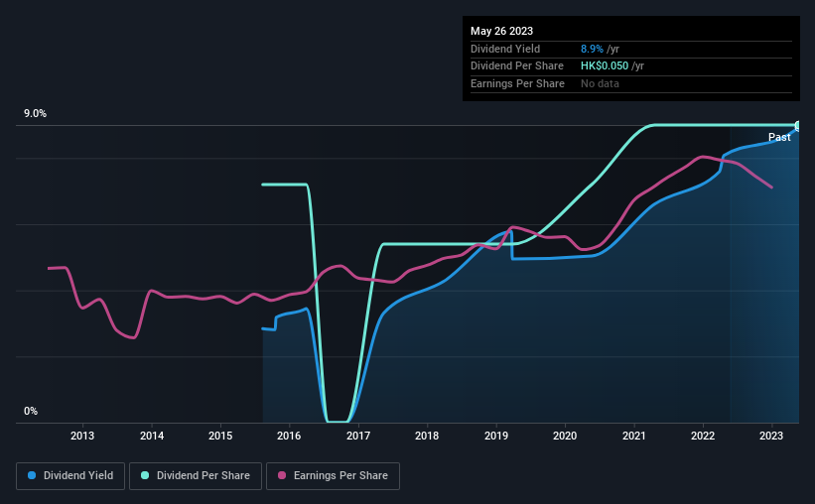The image size is (815, 504).
Task: Select the 2013 label on the x-axis
Action: (82, 436)
